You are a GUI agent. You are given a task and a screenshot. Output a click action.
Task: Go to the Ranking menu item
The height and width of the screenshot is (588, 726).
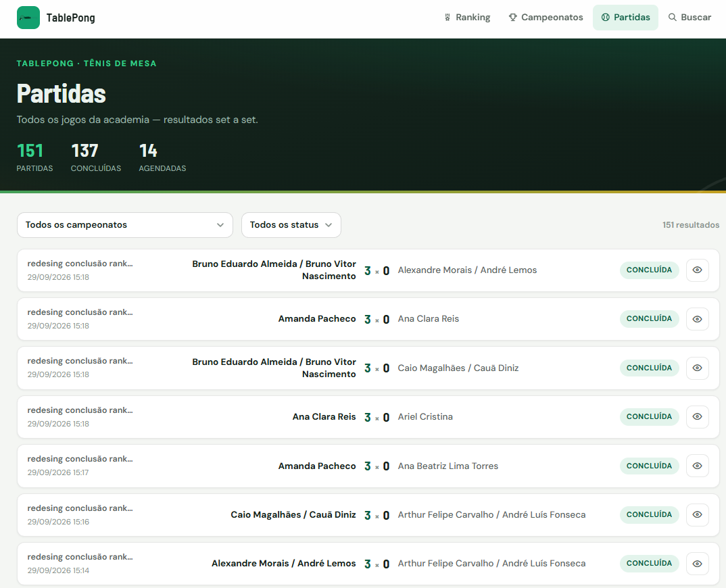tap(467, 18)
